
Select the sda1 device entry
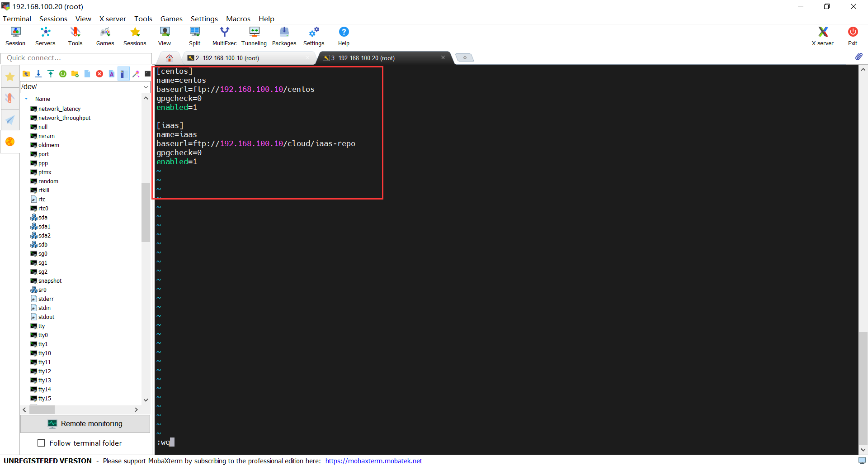click(x=44, y=226)
